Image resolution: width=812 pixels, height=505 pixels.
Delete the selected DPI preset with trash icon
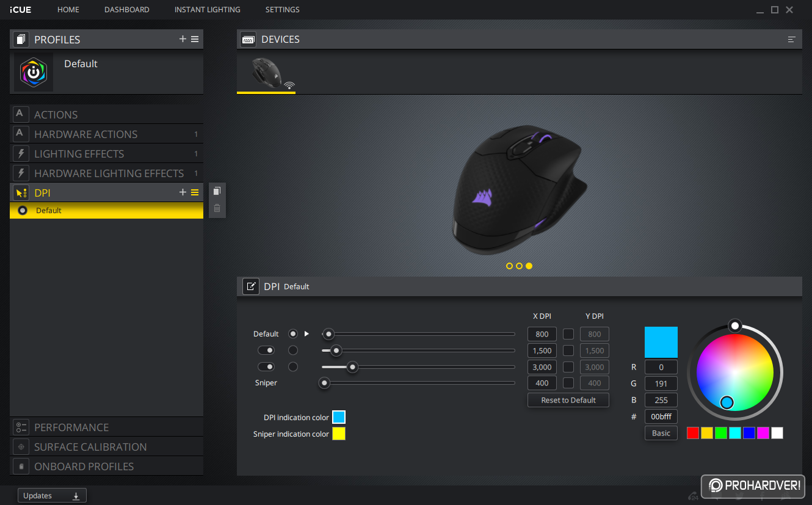pyautogui.click(x=217, y=208)
